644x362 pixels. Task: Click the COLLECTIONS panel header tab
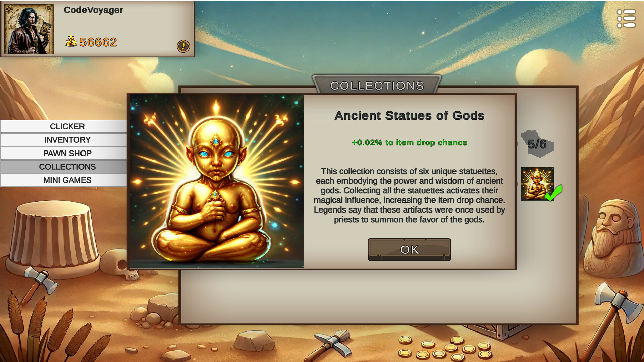pyautogui.click(x=377, y=85)
